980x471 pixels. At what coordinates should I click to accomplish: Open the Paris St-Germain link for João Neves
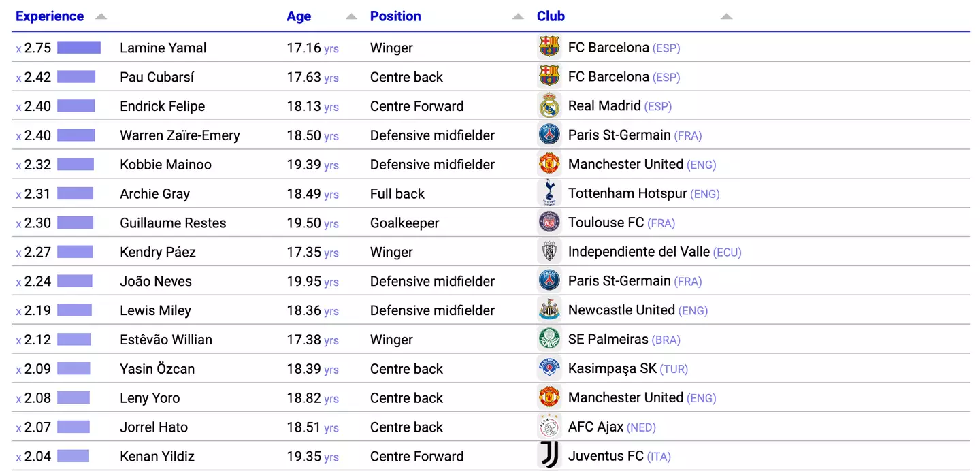[x=619, y=281]
